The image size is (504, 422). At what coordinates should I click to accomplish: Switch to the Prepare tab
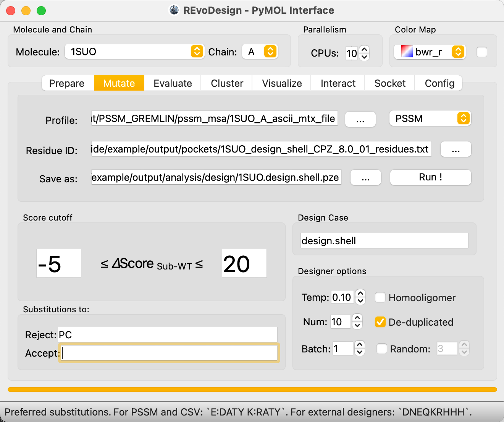pos(67,83)
